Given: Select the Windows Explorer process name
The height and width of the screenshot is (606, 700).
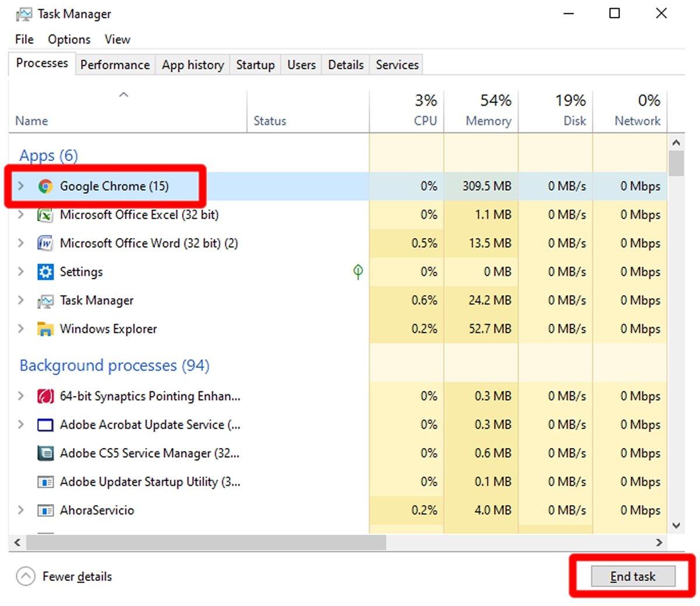Looking at the screenshot, I should coord(108,329).
